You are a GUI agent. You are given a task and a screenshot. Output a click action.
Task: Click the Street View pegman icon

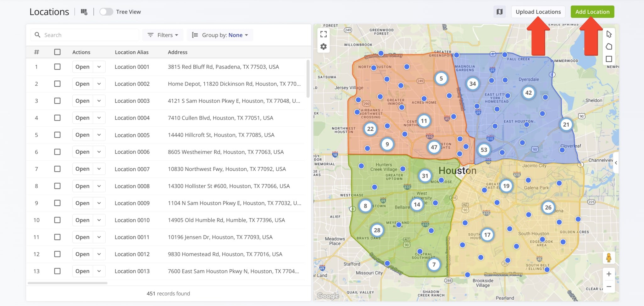[609, 258]
